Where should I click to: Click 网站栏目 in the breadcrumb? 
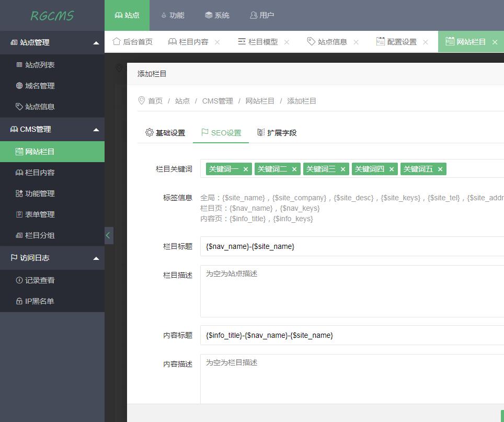(260, 101)
